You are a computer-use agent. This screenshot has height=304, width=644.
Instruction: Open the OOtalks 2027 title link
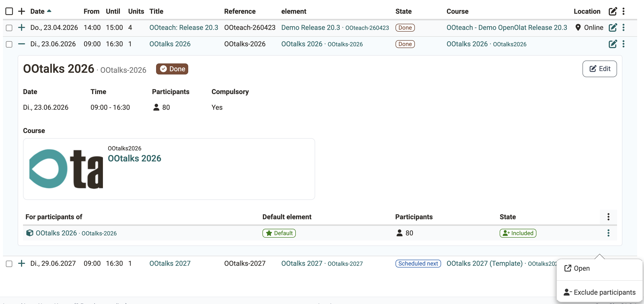coord(170,263)
